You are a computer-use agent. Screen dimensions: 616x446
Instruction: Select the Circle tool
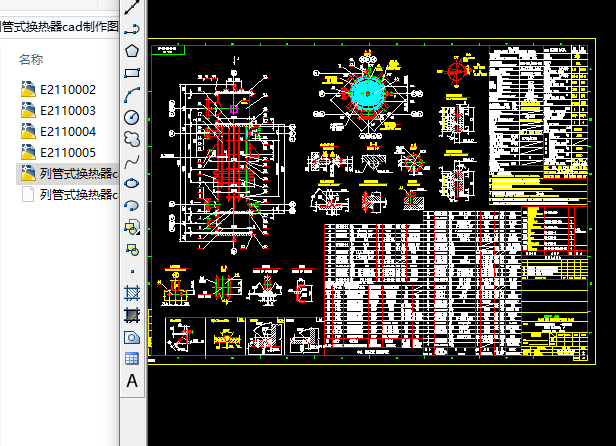coord(132,117)
